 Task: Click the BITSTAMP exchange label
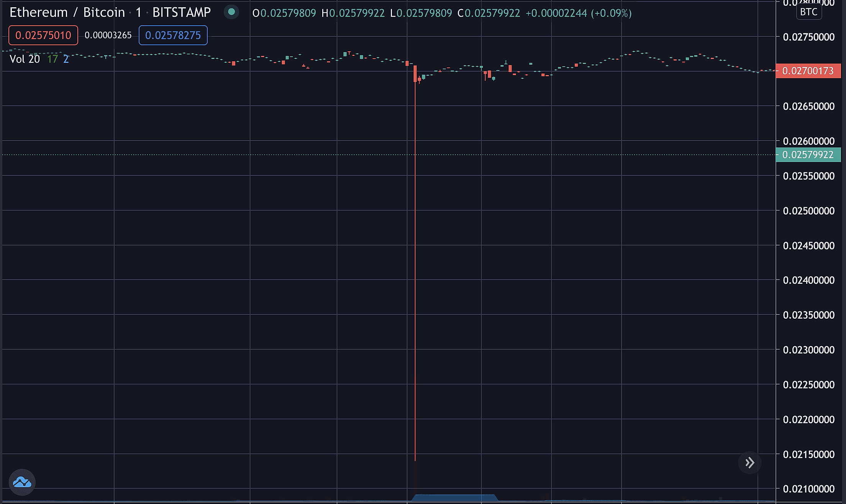click(x=182, y=12)
